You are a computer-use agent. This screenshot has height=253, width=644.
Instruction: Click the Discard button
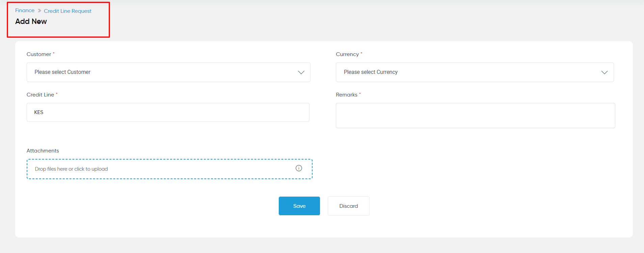click(348, 206)
